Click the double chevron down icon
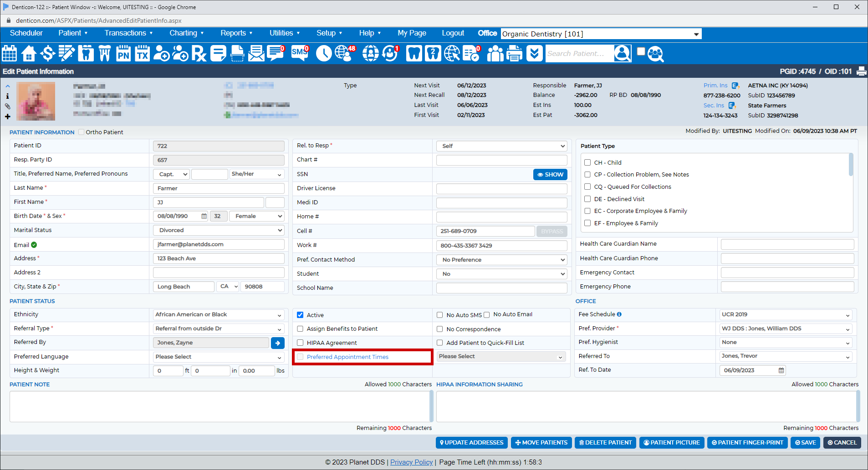868x470 pixels. pos(534,53)
